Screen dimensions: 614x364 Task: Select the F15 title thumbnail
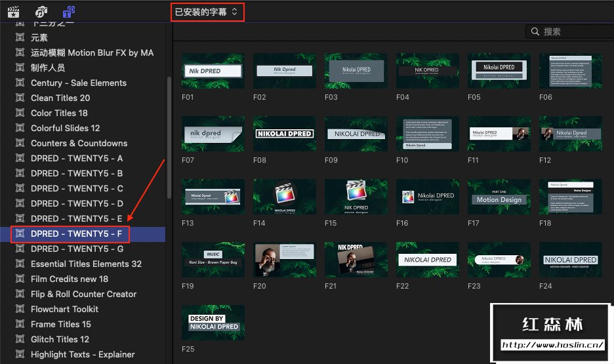[356, 197]
